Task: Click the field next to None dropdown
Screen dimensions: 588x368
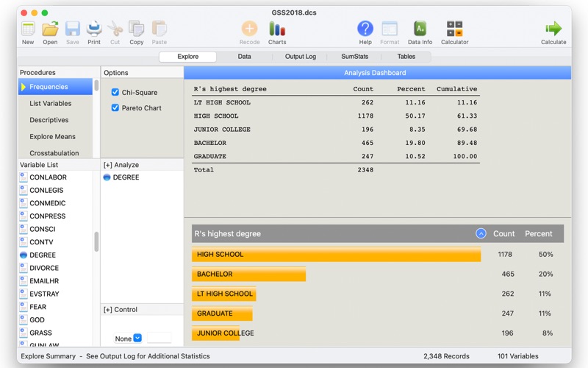Action: [x=159, y=338]
